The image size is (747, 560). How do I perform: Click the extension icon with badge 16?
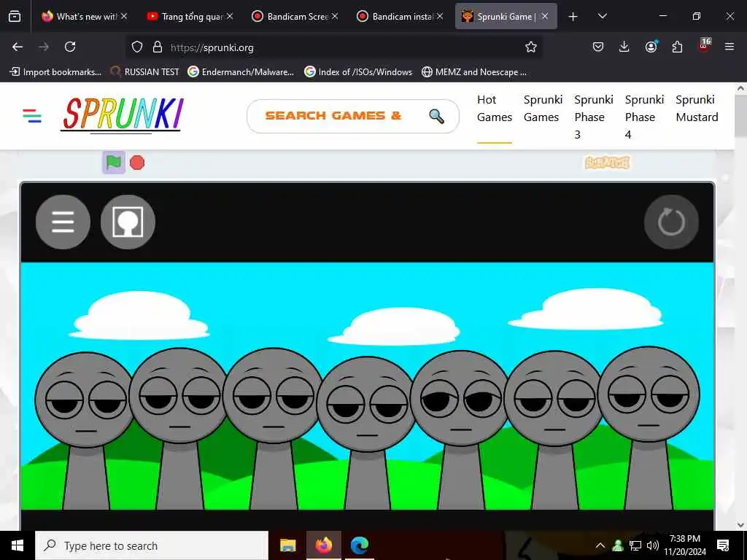tap(704, 46)
